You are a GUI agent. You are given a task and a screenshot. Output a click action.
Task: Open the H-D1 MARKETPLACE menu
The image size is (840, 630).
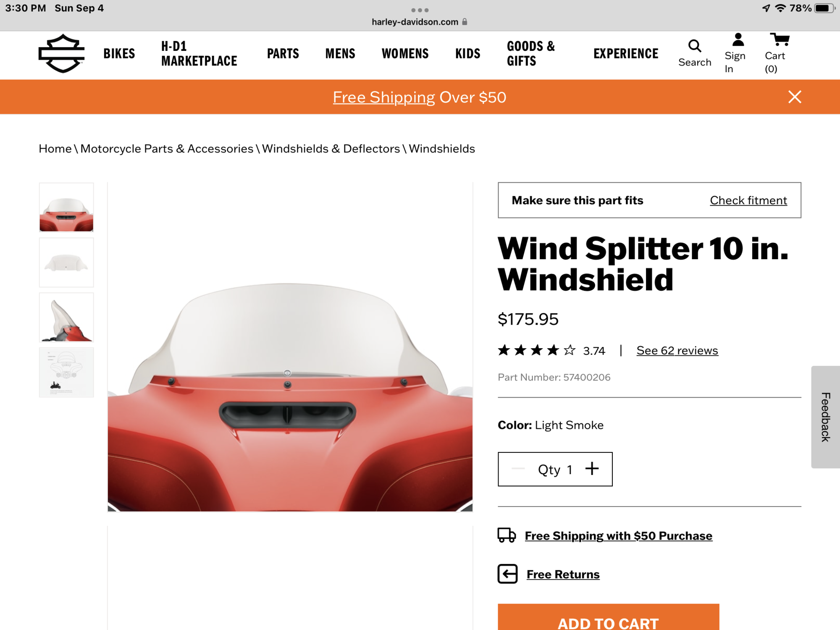(199, 54)
